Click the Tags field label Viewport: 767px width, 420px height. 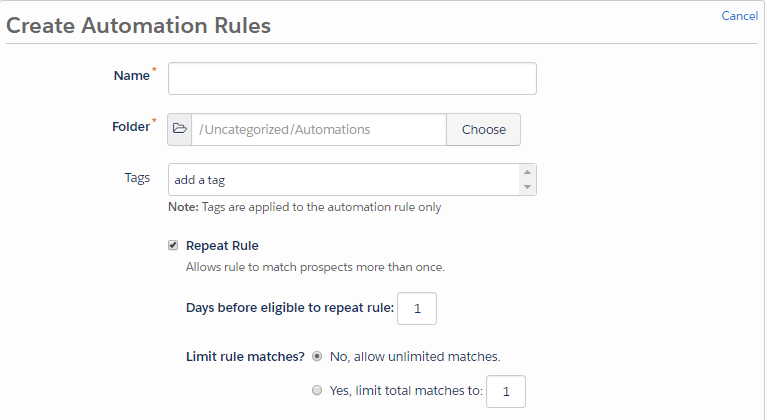[137, 178]
